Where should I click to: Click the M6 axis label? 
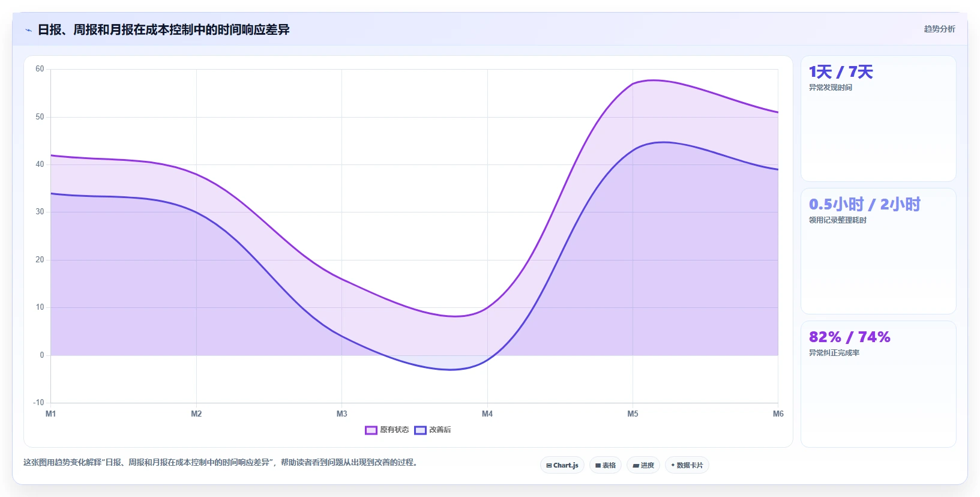click(x=778, y=414)
